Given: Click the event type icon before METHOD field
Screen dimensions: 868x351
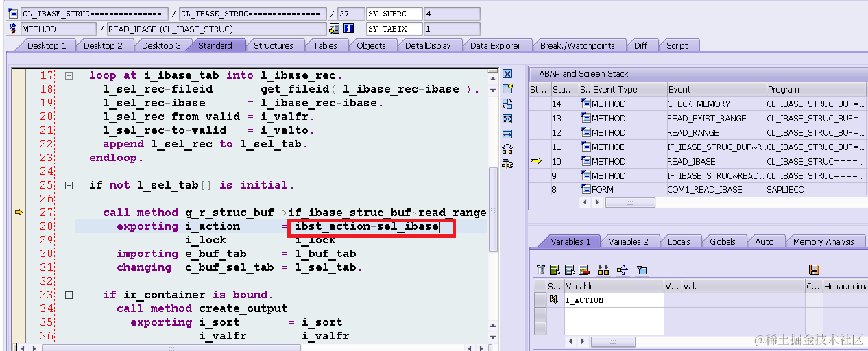Looking at the screenshot, I should pyautogui.click(x=13, y=29).
